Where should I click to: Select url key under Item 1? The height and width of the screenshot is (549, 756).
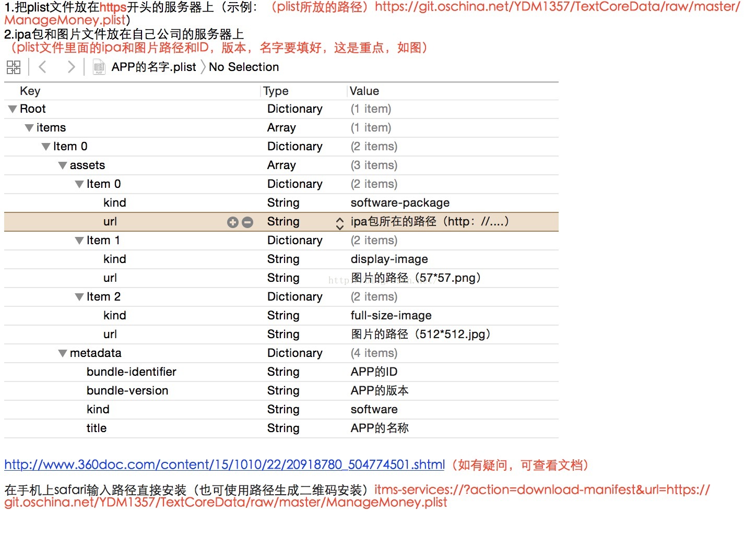(x=110, y=278)
